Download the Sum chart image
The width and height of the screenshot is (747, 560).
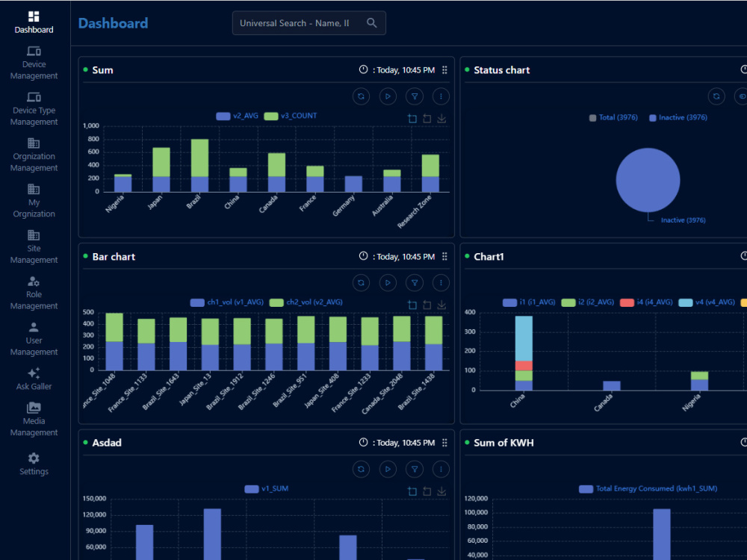point(441,119)
